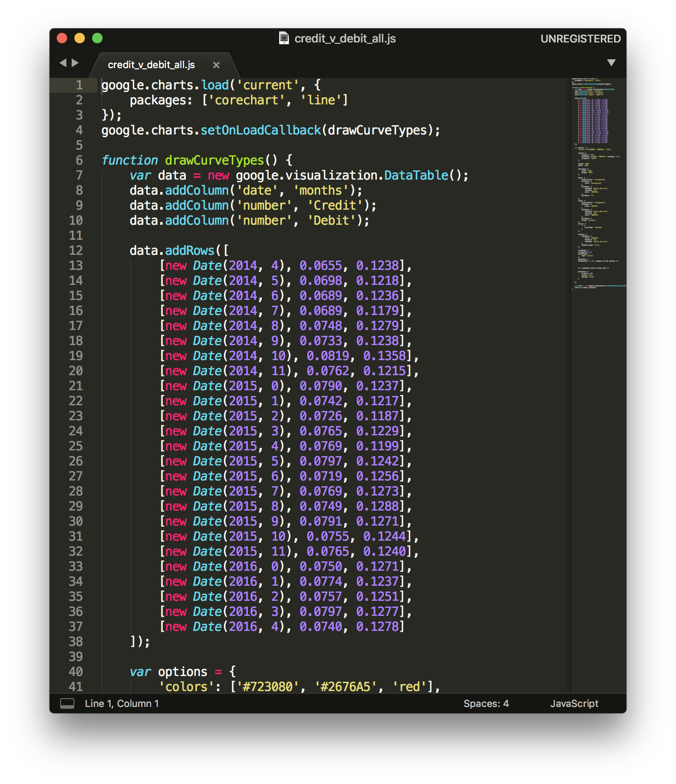This screenshot has height=784, width=676.
Task: Click value 0.0655 on line 13
Action: 321,265
